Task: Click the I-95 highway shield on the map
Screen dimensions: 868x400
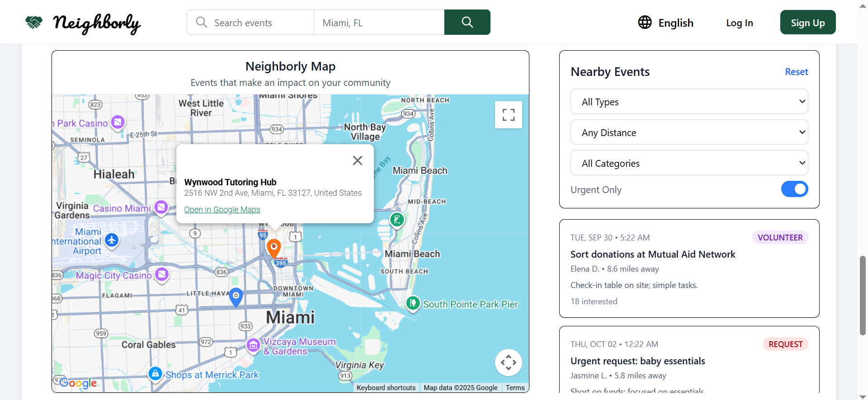Action: click(x=263, y=235)
